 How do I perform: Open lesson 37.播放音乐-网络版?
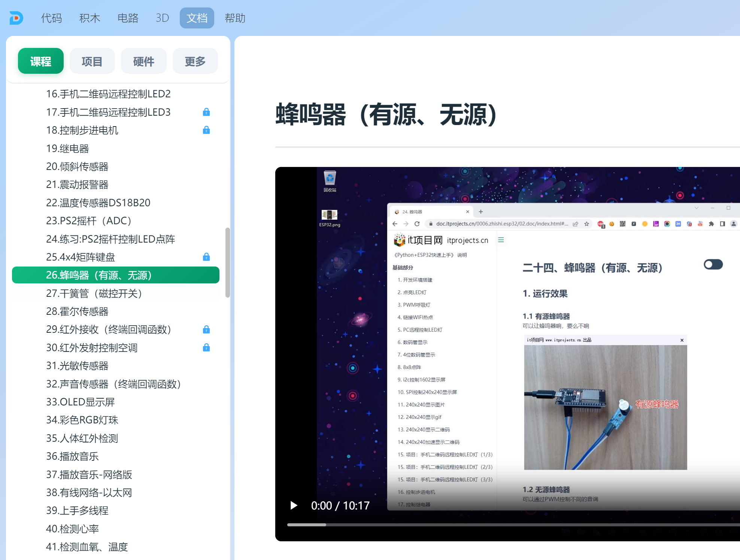(x=116, y=474)
